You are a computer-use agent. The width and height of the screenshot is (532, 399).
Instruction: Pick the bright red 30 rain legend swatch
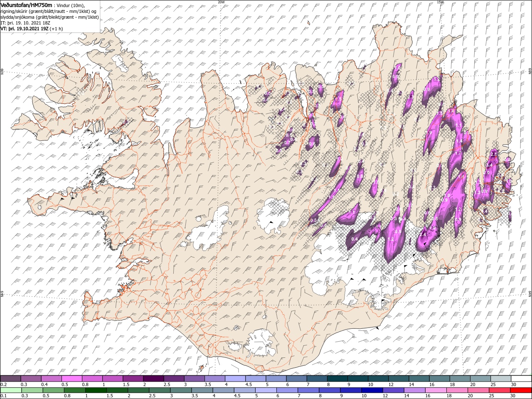521,390
